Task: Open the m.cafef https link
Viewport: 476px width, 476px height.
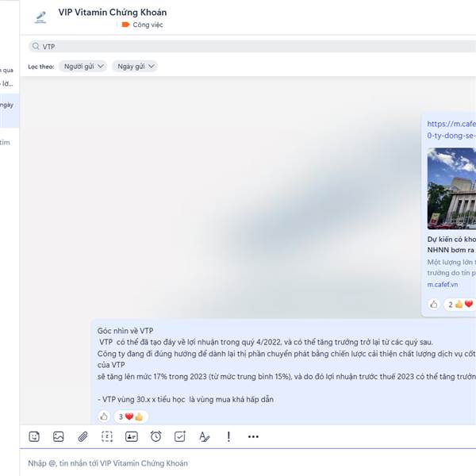Action: click(451, 129)
